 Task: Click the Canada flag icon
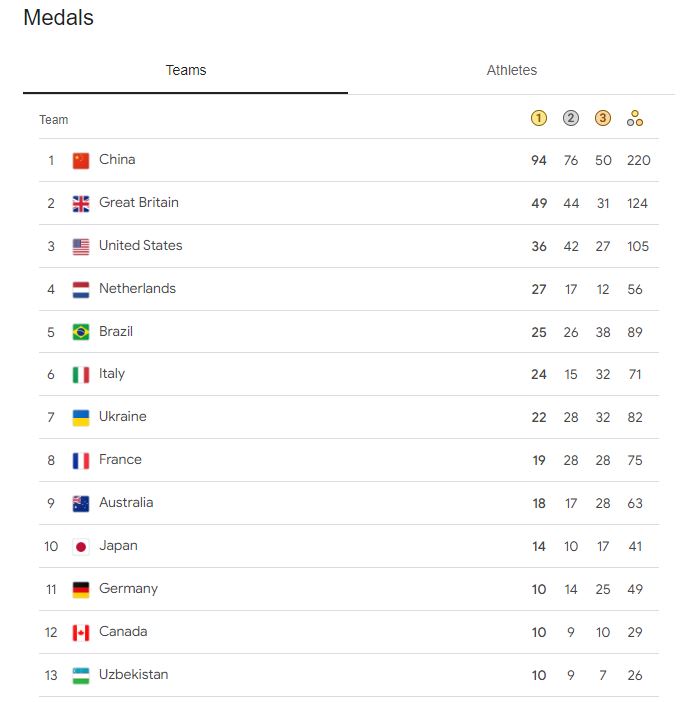81,633
